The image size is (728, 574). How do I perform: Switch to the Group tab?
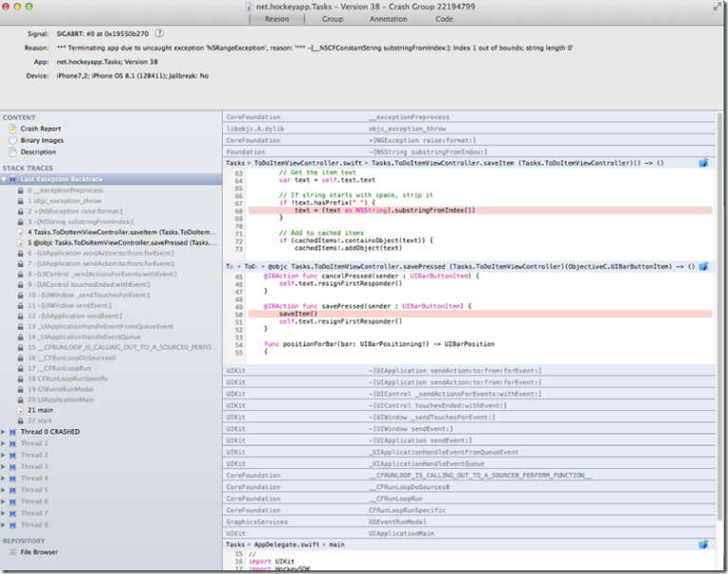pos(332,18)
